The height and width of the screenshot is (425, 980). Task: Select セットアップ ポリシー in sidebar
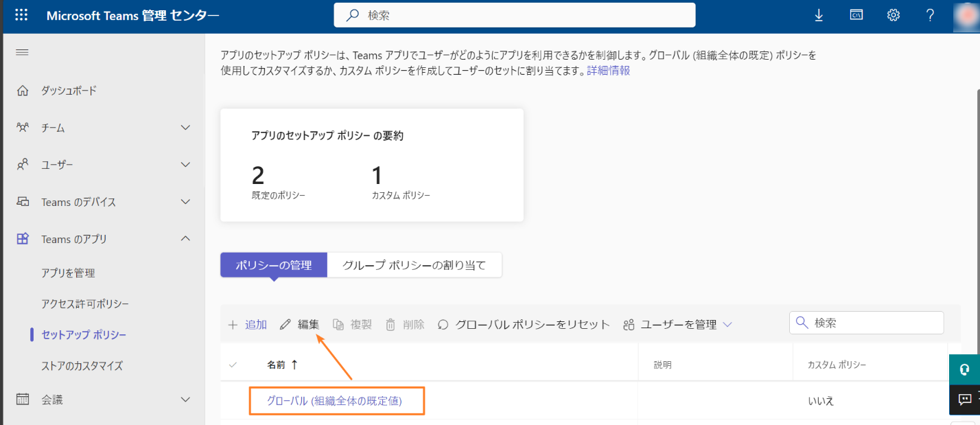pos(84,335)
